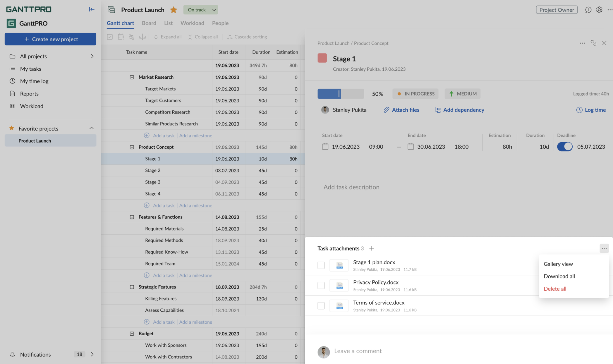This screenshot has width=613, height=364.
Task: Click the Log time clock icon
Action: point(579,110)
